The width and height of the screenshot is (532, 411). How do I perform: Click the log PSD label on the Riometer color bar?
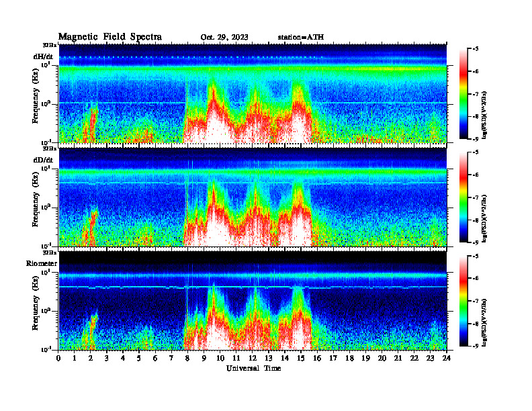484,322
